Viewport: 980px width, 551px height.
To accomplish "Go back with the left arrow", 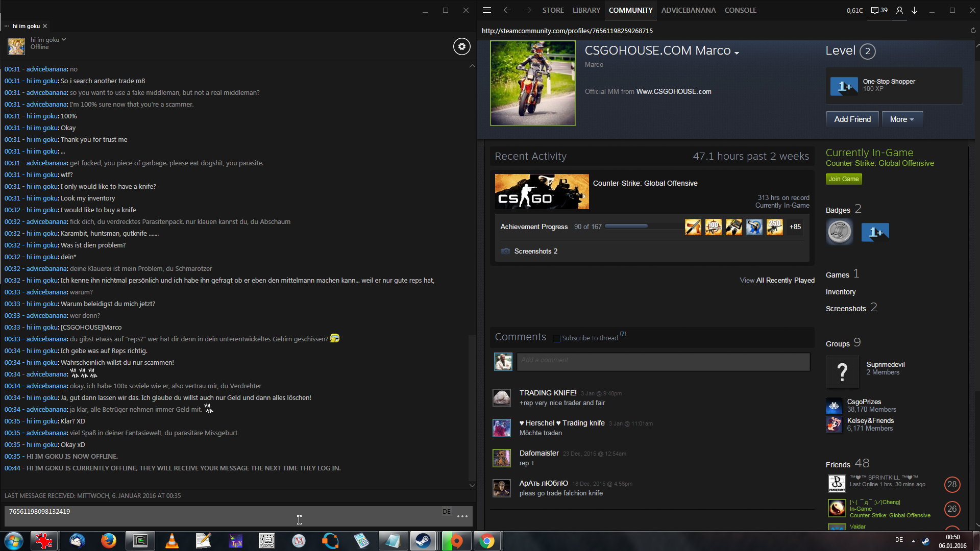I will coord(507,10).
